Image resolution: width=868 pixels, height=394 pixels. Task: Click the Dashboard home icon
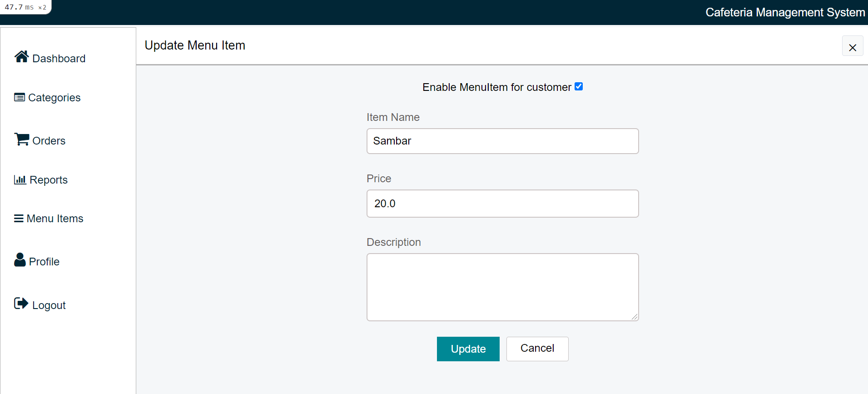21,56
